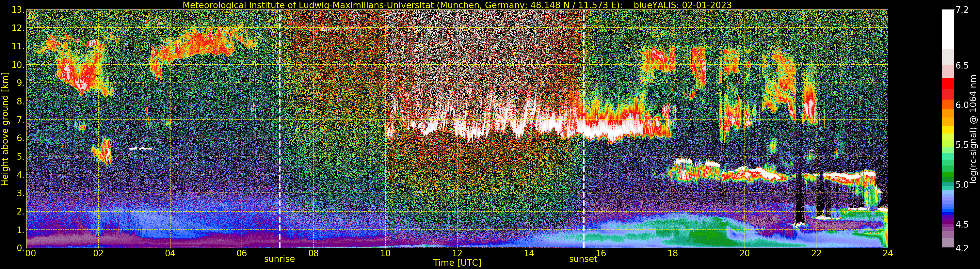Click the "7.2" colorbar value
The height and width of the screenshot is (269, 980).
pos(962,10)
